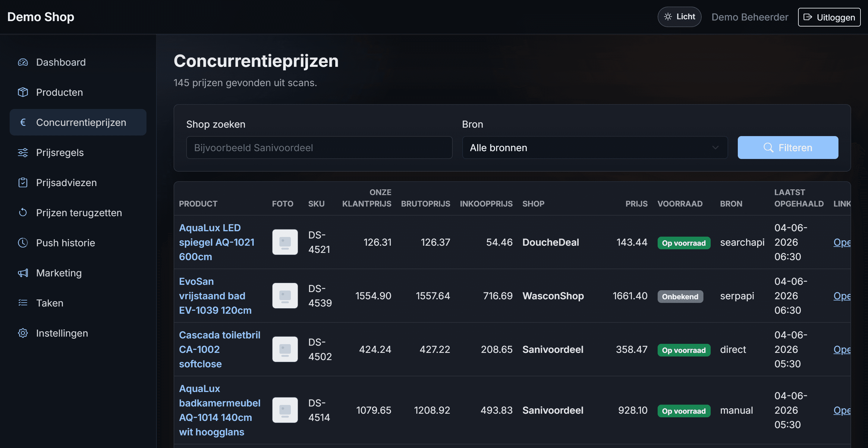Viewport: 868px width, 448px height.
Task: Click the Onbekend badge for WasconShop
Action: (x=680, y=297)
